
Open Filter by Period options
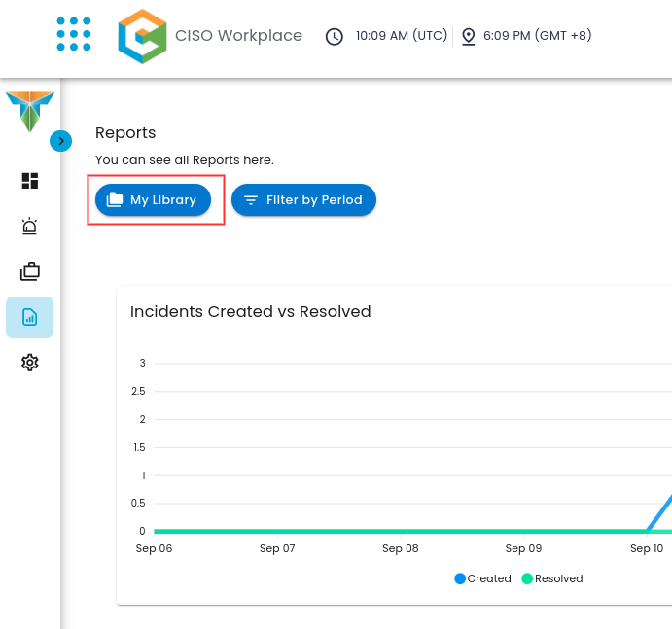(x=303, y=199)
